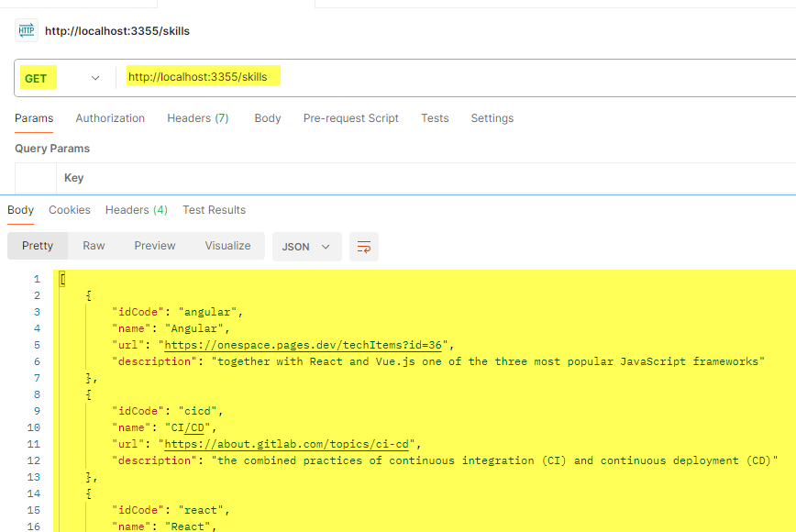Open the response Headers (4) tab

point(136,210)
